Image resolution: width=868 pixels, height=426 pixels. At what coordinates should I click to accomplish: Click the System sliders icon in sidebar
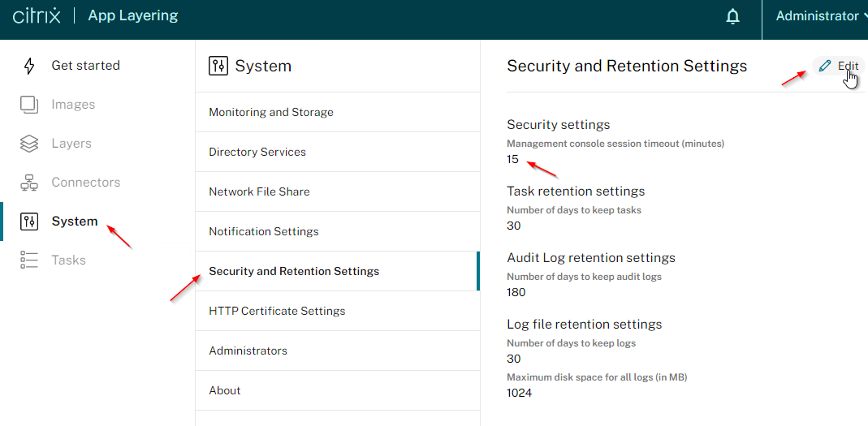(28, 222)
